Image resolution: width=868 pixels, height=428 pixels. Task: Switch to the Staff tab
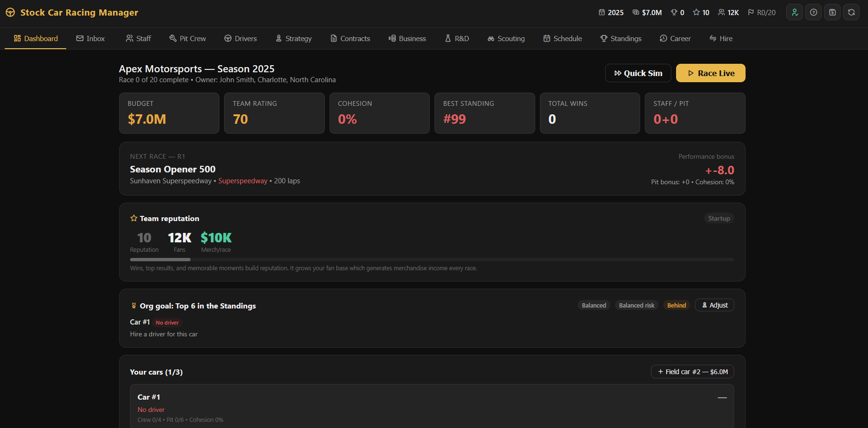[138, 39]
